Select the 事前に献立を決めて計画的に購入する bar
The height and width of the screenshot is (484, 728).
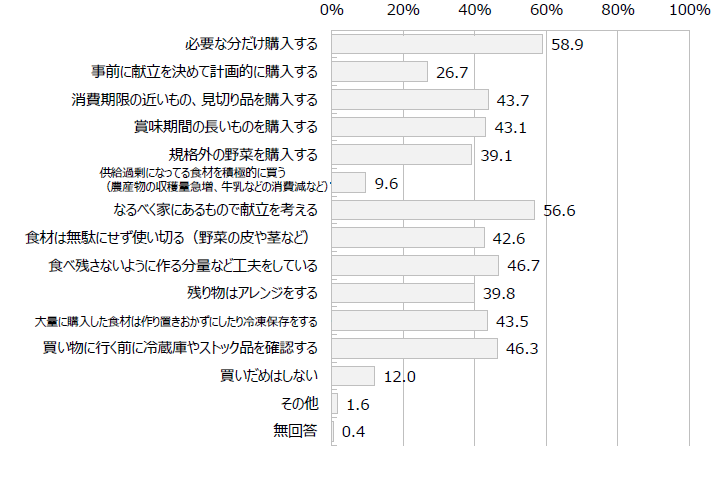pos(380,72)
